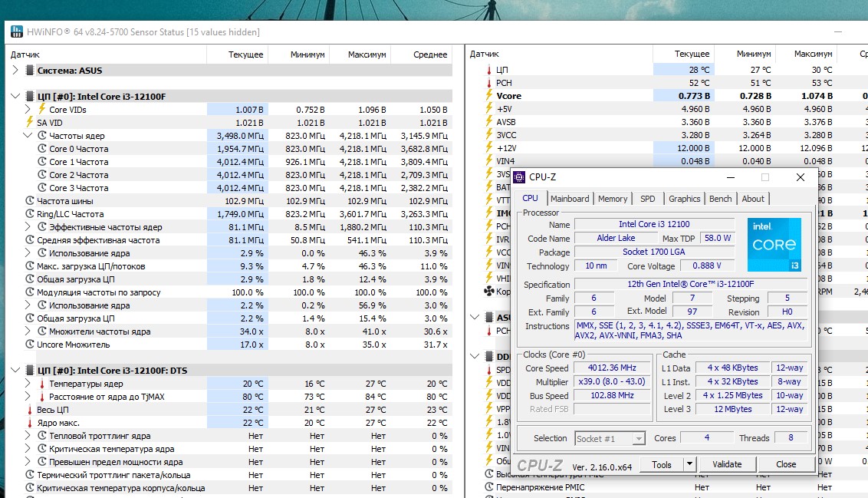The height and width of the screenshot is (498, 868).
Task: Click the clock icon beside Uncore Множитель
Action: [29, 344]
